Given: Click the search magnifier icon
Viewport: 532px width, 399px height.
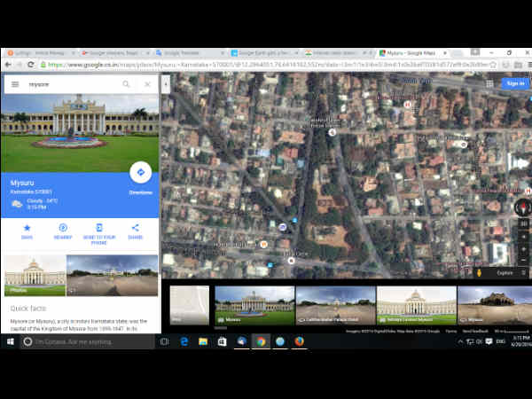Looking at the screenshot, I should point(126,84).
